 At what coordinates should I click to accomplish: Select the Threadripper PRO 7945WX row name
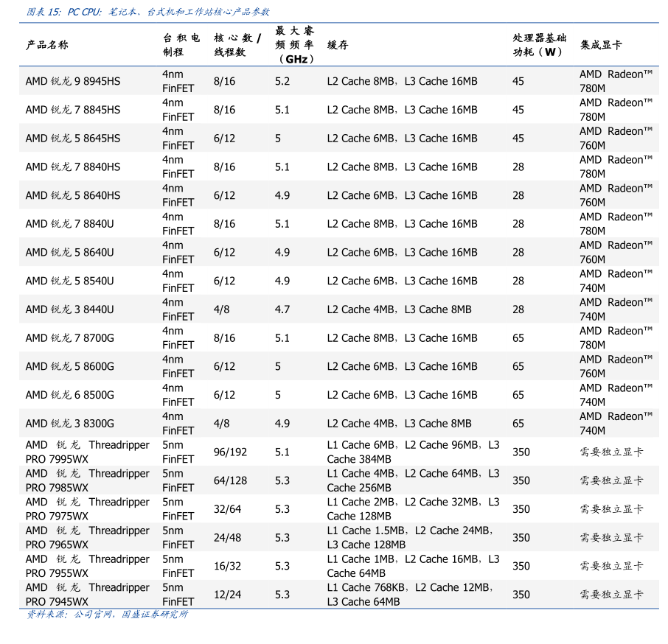tap(87, 595)
